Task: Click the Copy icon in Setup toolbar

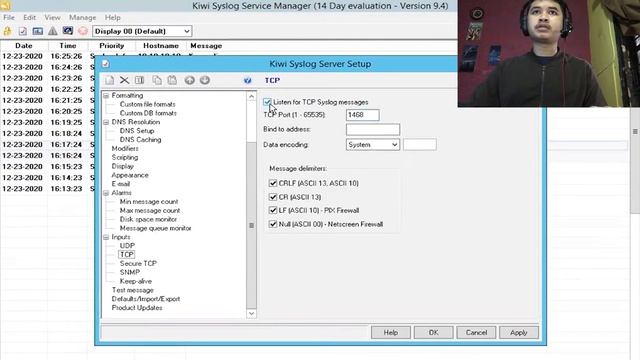Action: point(157,80)
